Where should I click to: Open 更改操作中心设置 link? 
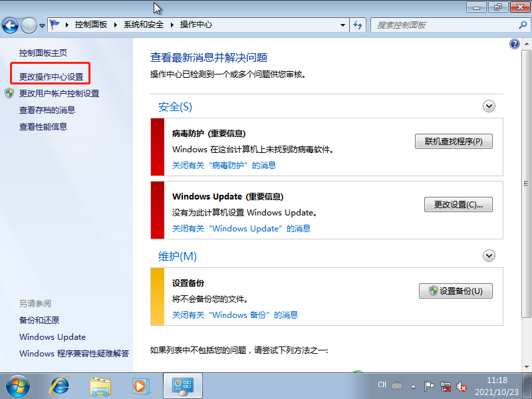pyautogui.click(x=51, y=77)
